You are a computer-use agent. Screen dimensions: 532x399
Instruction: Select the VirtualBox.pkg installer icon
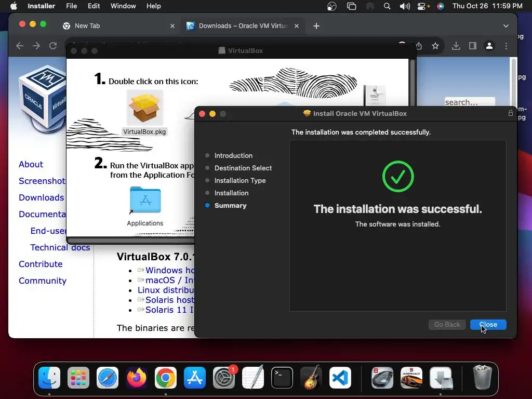click(145, 109)
